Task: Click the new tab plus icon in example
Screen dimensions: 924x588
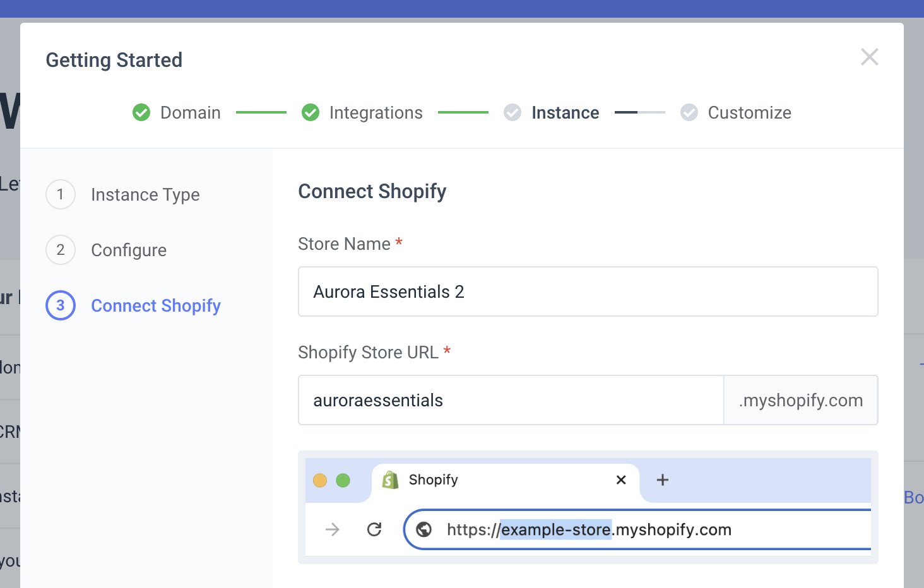Action: click(x=663, y=480)
